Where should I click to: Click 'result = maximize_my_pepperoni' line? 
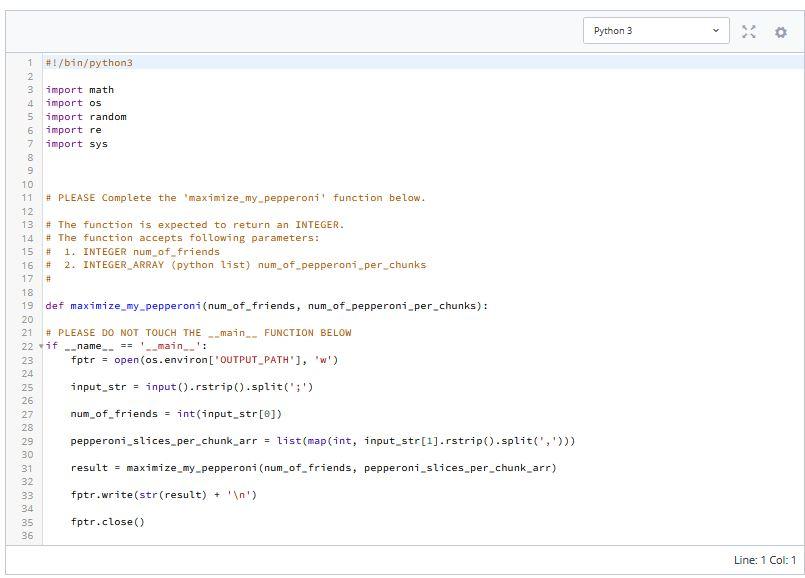(314, 468)
